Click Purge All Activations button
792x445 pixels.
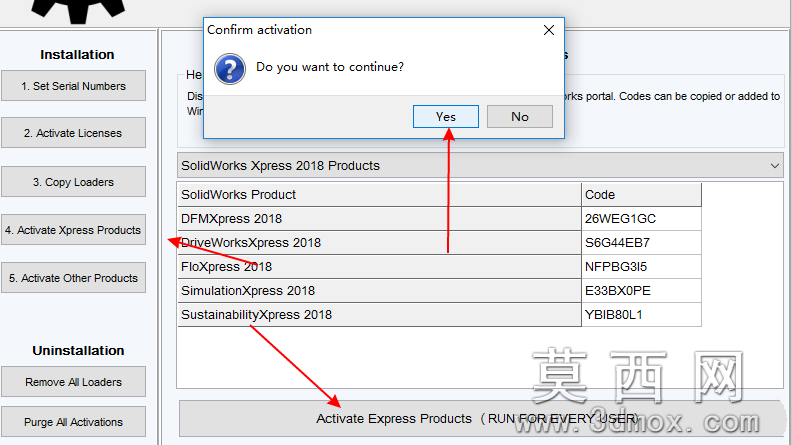73,422
